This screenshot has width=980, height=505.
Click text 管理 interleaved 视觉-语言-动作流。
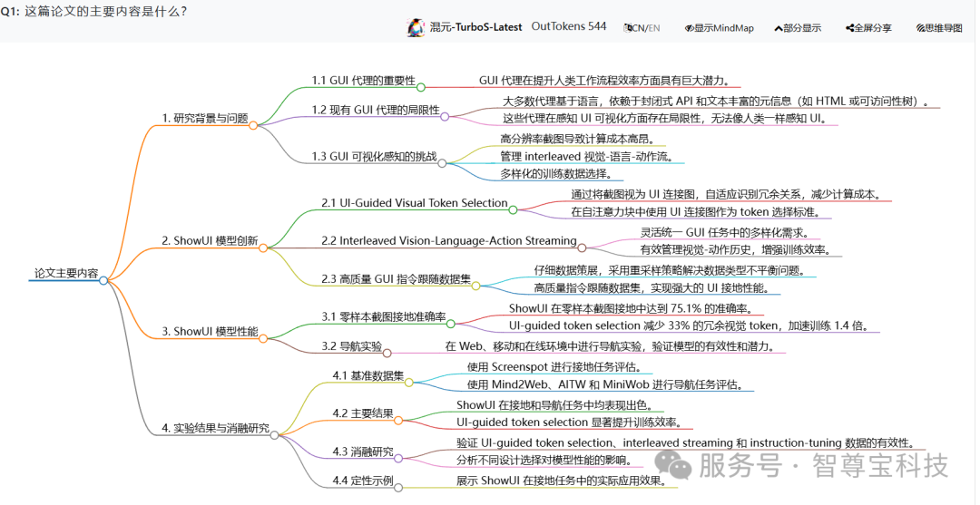pos(587,156)
